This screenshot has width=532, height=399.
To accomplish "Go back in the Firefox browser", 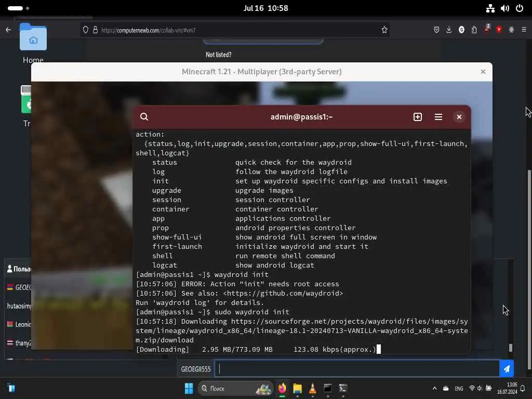I will [8, 30].
